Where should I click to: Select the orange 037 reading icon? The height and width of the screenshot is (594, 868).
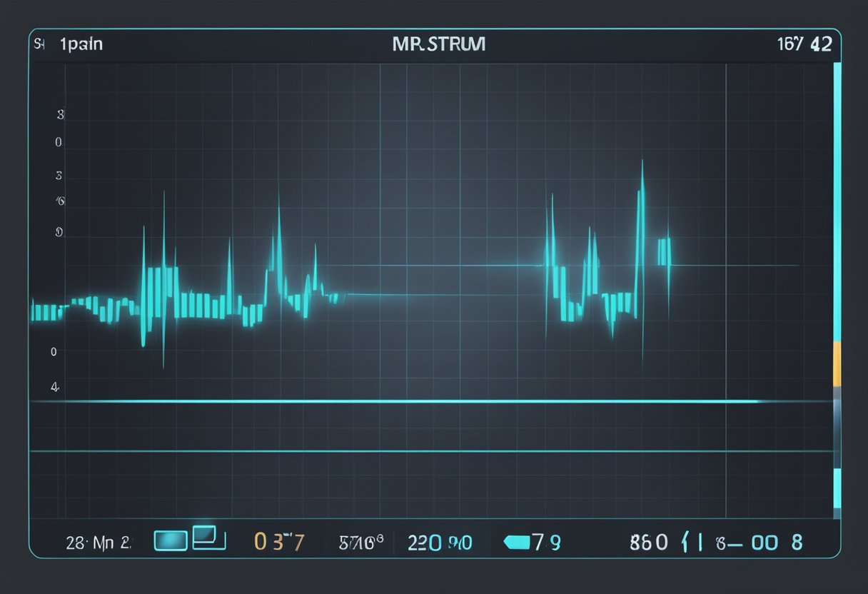pos(281,542)
